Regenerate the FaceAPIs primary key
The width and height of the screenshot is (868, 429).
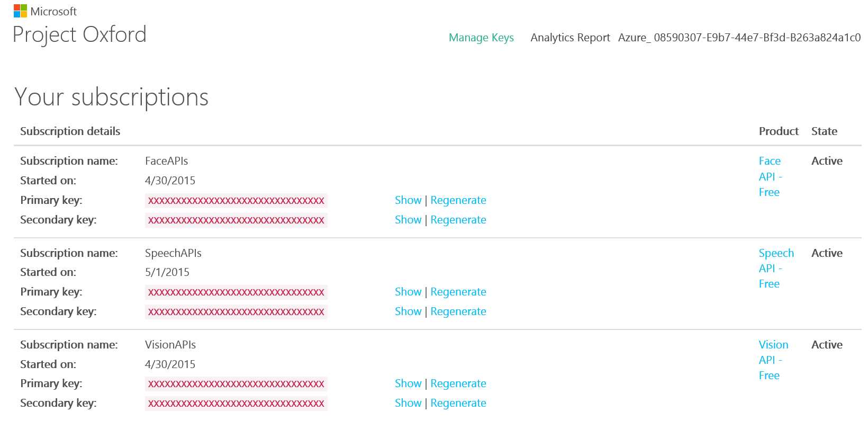pos(458,200)
